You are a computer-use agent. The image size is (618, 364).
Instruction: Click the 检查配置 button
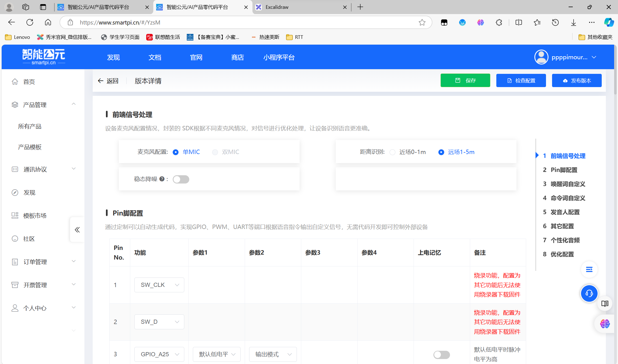point(521,80)
